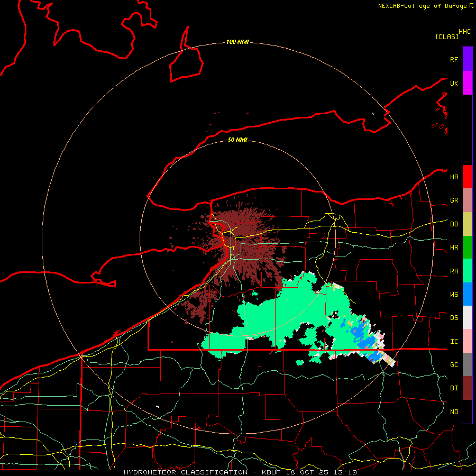Click the "BI" legend label
476x476 pixels.
coord(454,388)
